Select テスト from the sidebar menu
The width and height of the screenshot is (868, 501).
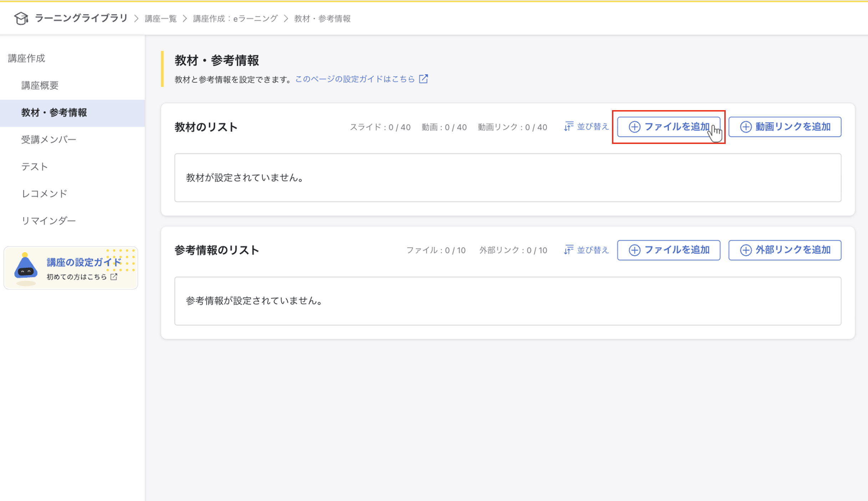point(34,166)
